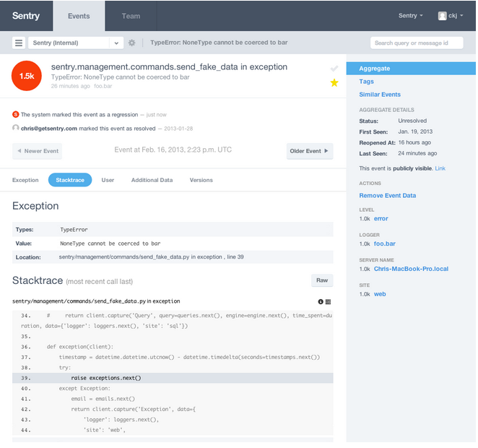478x448 pixels.
Task: Select the Additional Data tab
Action: coord(152,180)
